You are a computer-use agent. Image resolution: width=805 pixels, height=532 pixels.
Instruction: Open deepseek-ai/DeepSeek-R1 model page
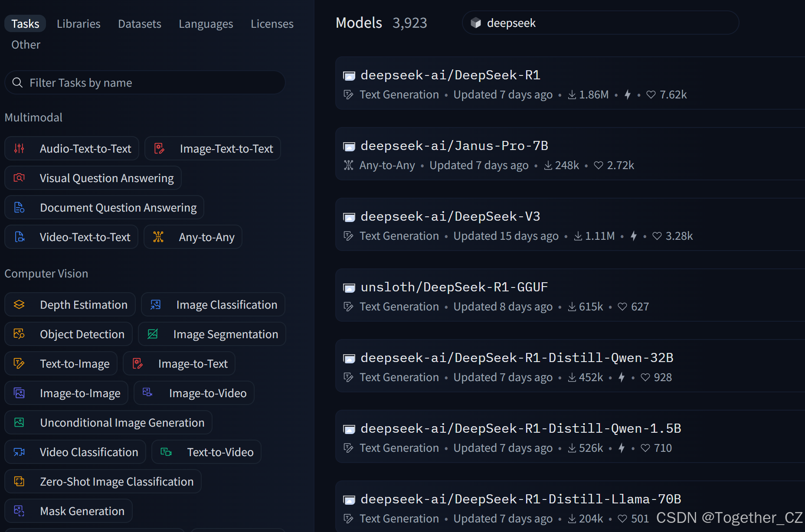pos(450,75)
